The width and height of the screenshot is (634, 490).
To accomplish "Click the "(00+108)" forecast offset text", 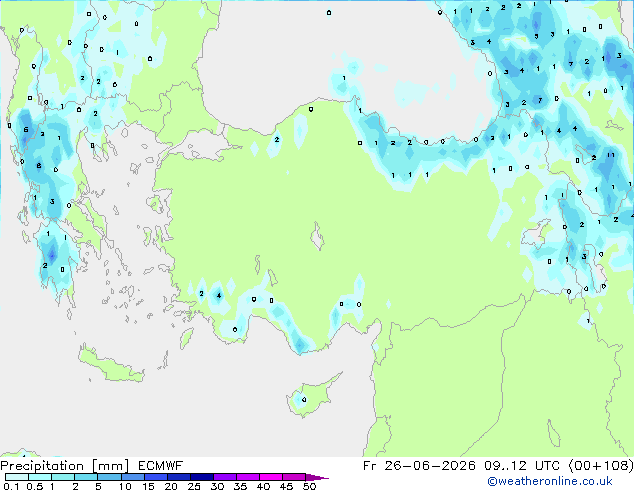I will pos(601,466).
